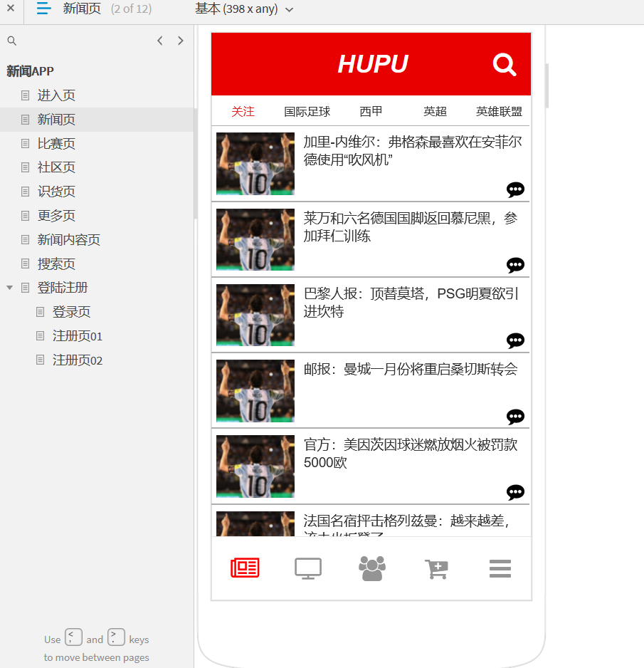Click thumbnail of the 加里-内维尔 article

pos(255,164)
